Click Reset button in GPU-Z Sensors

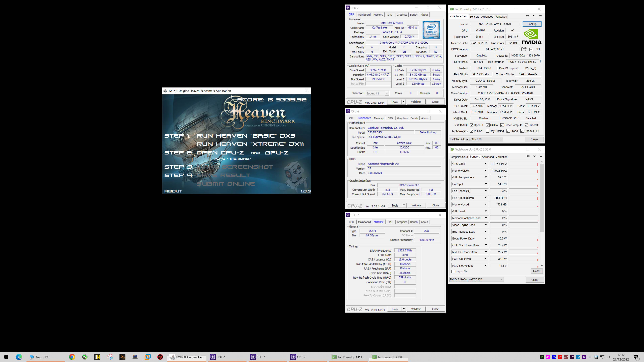click(536, 271)
